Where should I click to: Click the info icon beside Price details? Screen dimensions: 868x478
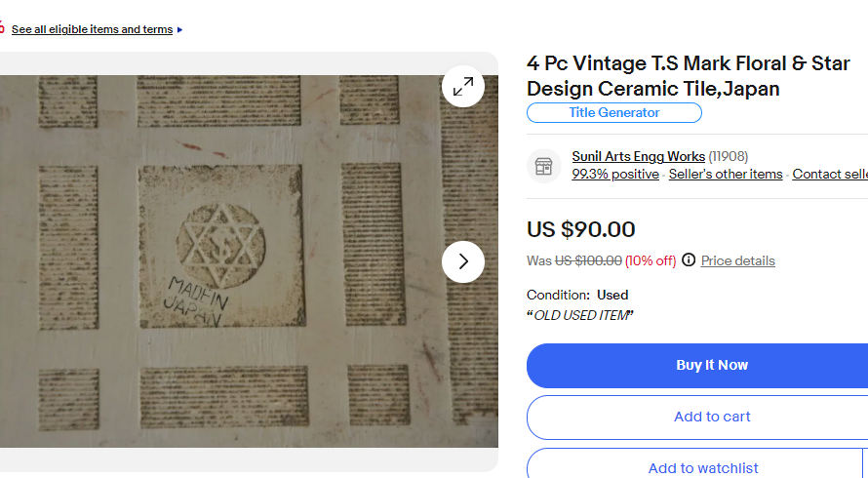689,260
